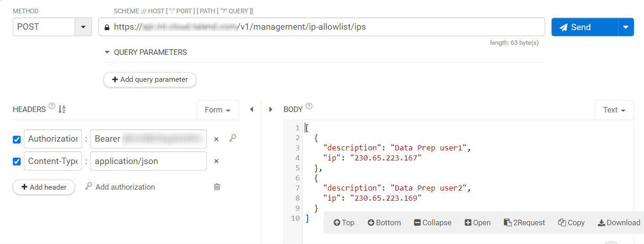Viewport: 644px width, 244px height.
Task: Download the body content
Action: click(x=619, y=223)
